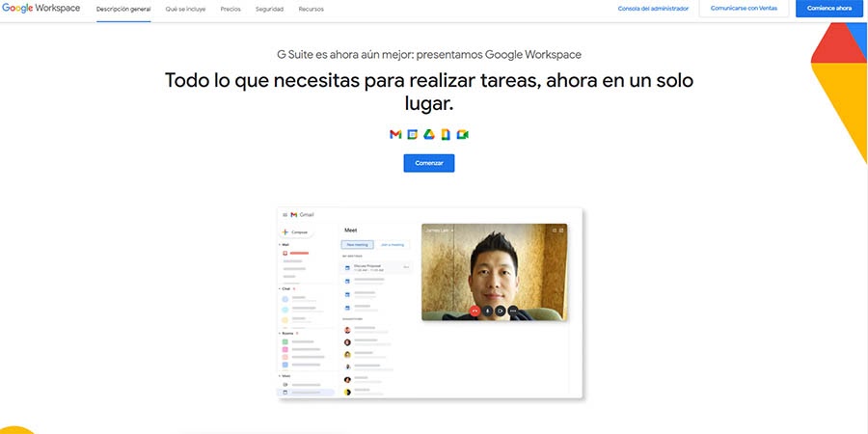
Task: Open Qué se incluye menu item
Action: point(185,9)
